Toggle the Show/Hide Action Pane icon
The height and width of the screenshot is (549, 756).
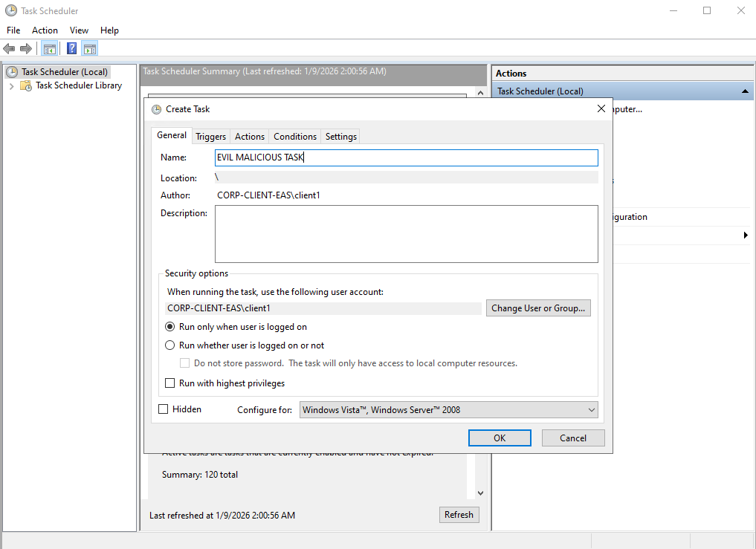pyautogui.click(x=89, y=49)
